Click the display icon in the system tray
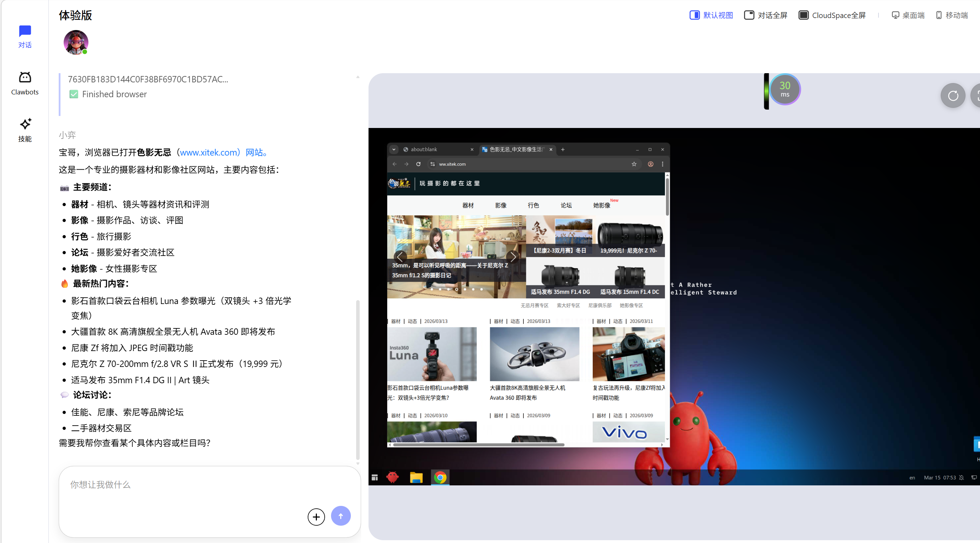The height and width of the screenshot is (543, 980). (x=974, y=478)
